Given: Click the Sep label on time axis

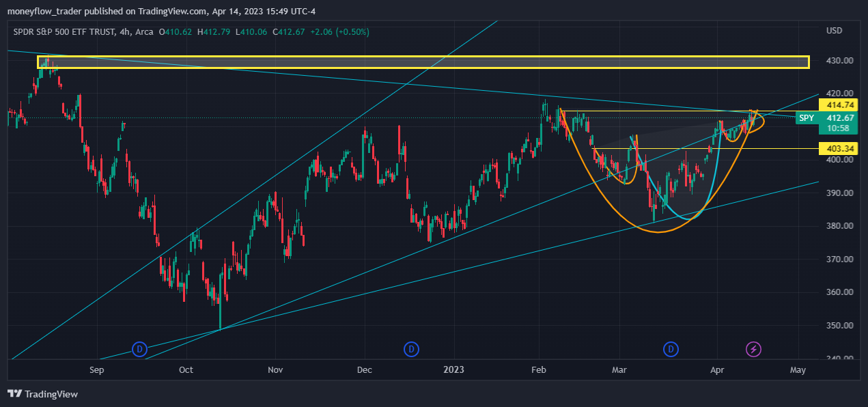Looking at the screenshot, I should [96, 370].
